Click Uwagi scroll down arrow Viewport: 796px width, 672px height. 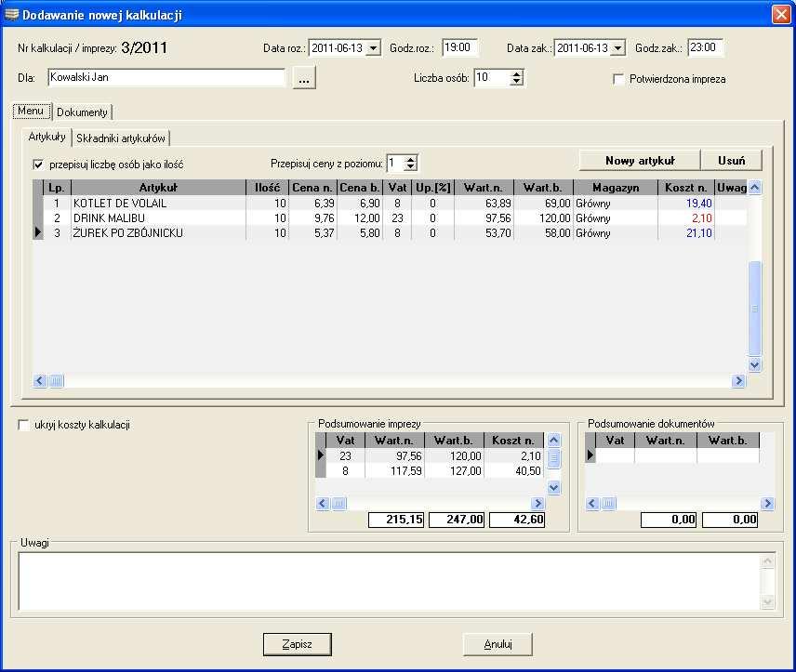click(767, 602)
